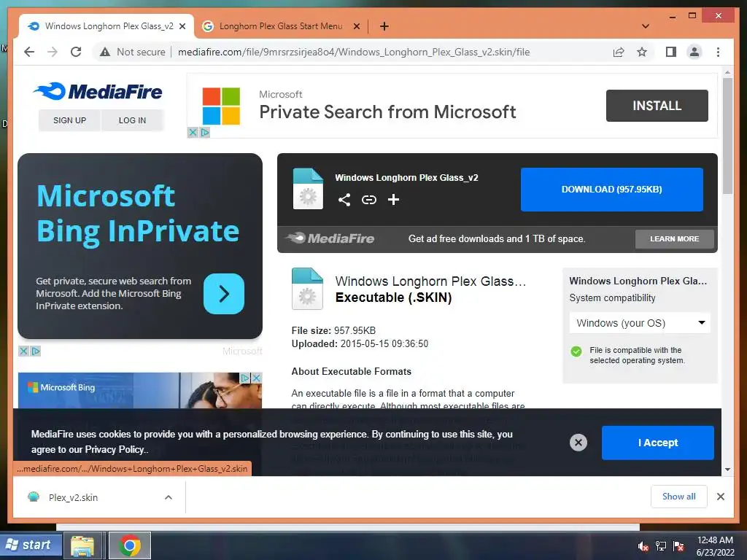The height and width of the screenshot is (560, 747).
Task: Share this page via address bar icon
Action: coord(619,52)
